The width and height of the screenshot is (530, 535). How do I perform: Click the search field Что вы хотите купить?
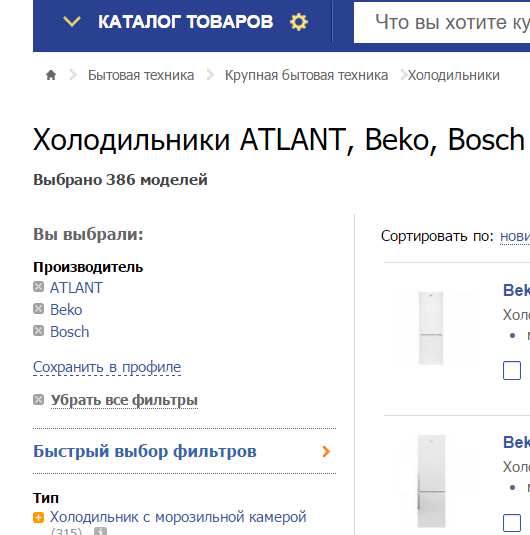click(x=442, y=23)
